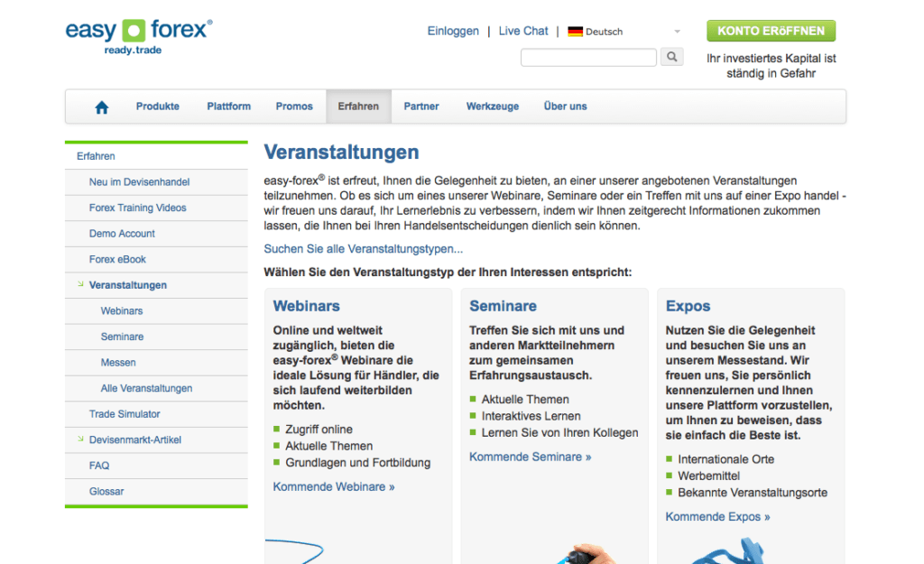Open Live Chat
Screen dimensions: 924x564
point(523,31)
